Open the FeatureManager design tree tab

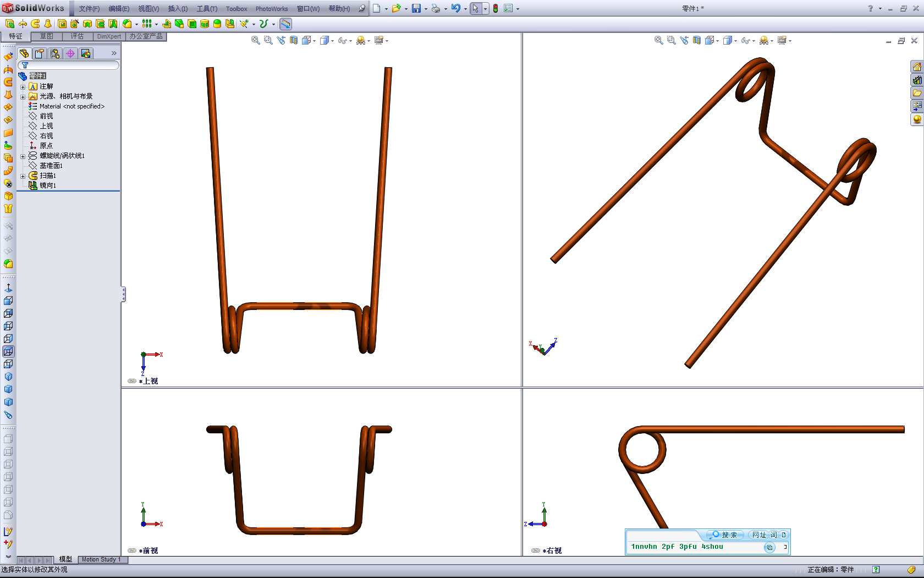coord(24,53)
